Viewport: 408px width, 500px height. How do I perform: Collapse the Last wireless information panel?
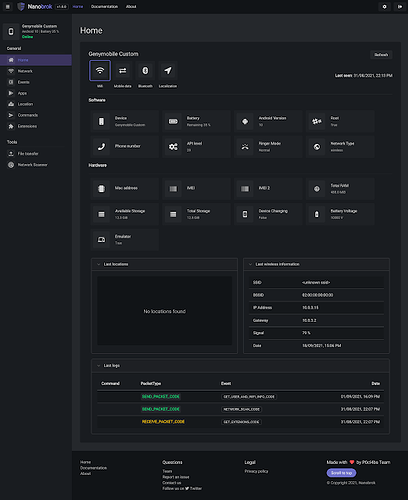click(250, 264)
